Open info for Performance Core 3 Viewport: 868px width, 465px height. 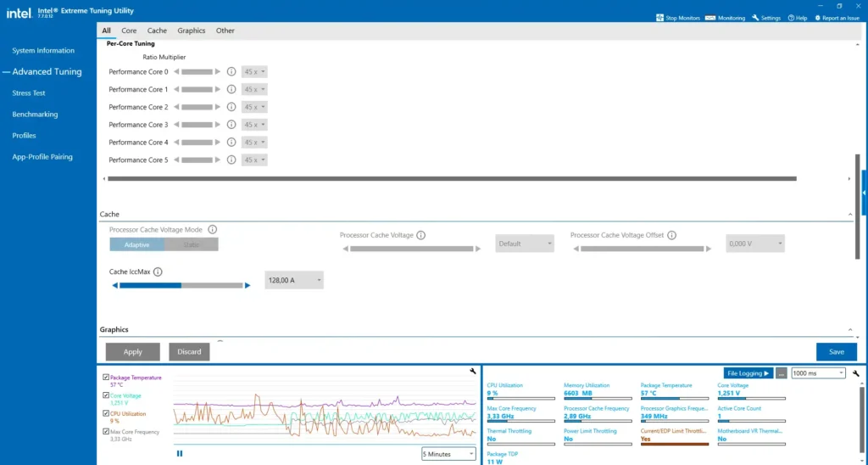231,125
